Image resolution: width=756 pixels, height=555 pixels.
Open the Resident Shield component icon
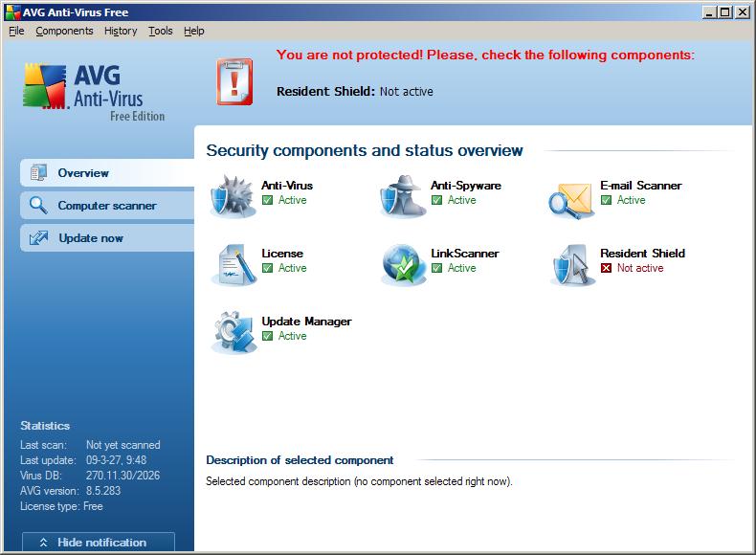coord(572,265)
